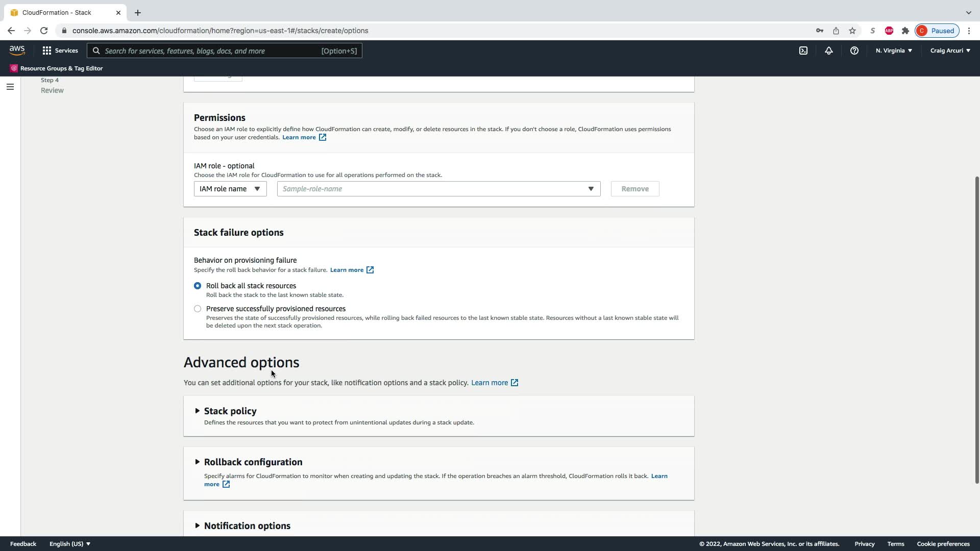Expand the Stack policy section
The height and width of the screenshot is (551, 980).
click(x=230, y=411)
